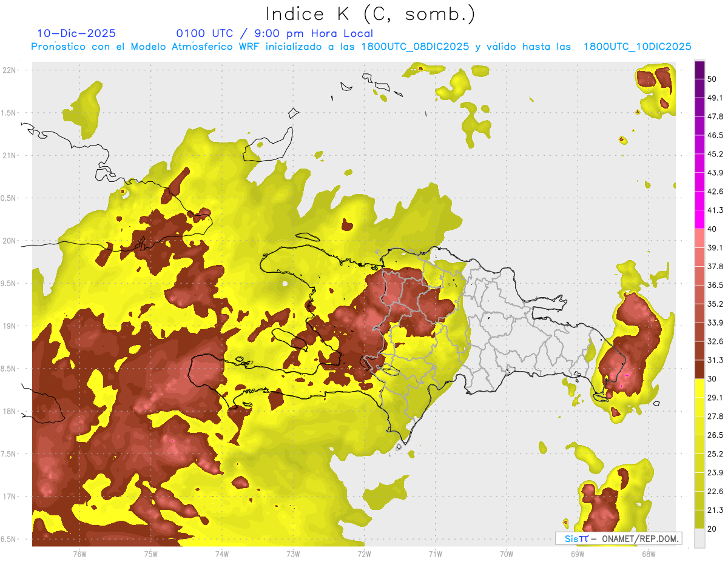
Task: Select the "20N" latitude axis label
Action: pos(10,241)
